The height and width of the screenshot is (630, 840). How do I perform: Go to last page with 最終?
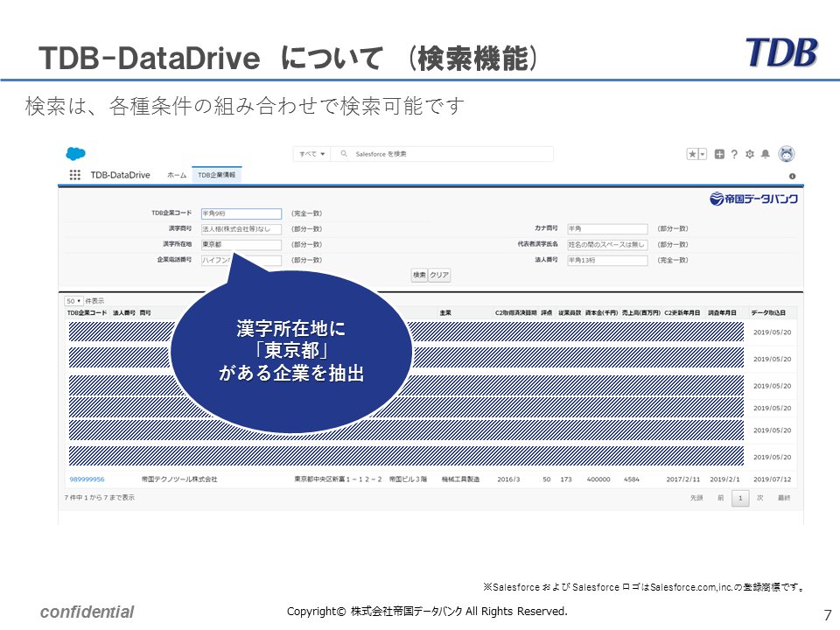784,498
